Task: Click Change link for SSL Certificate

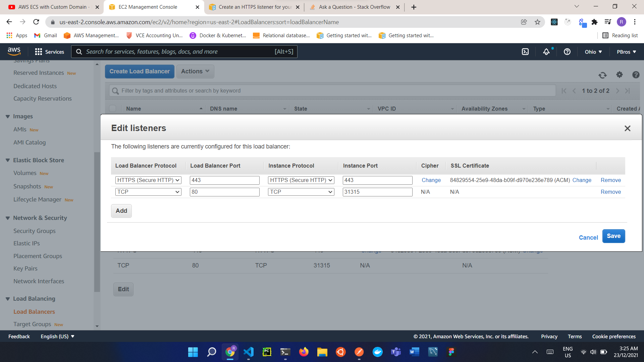Action: click(582, 180)
